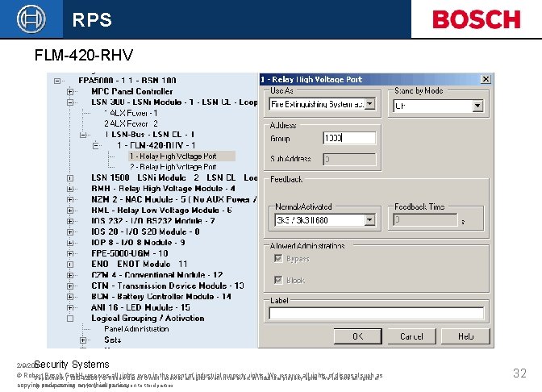Toggle the Block checkbox
Viewport: 542px width, 392px height.
(x=278, y=280)
